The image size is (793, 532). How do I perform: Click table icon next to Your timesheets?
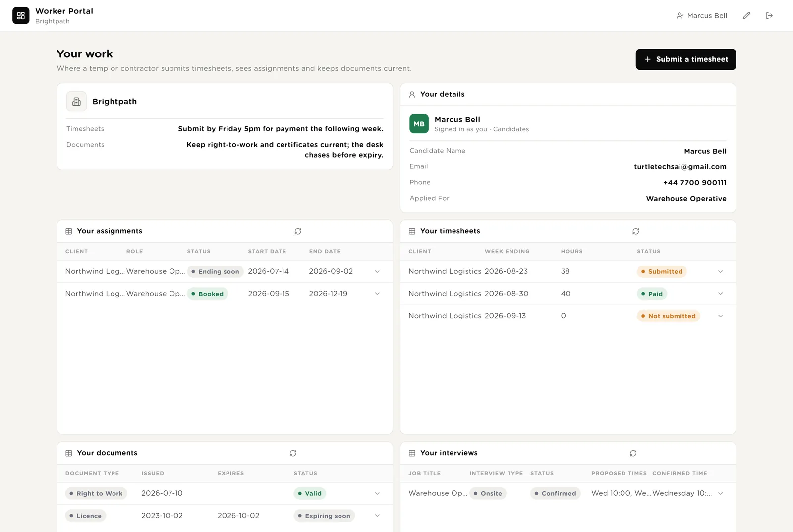[412, 231]
